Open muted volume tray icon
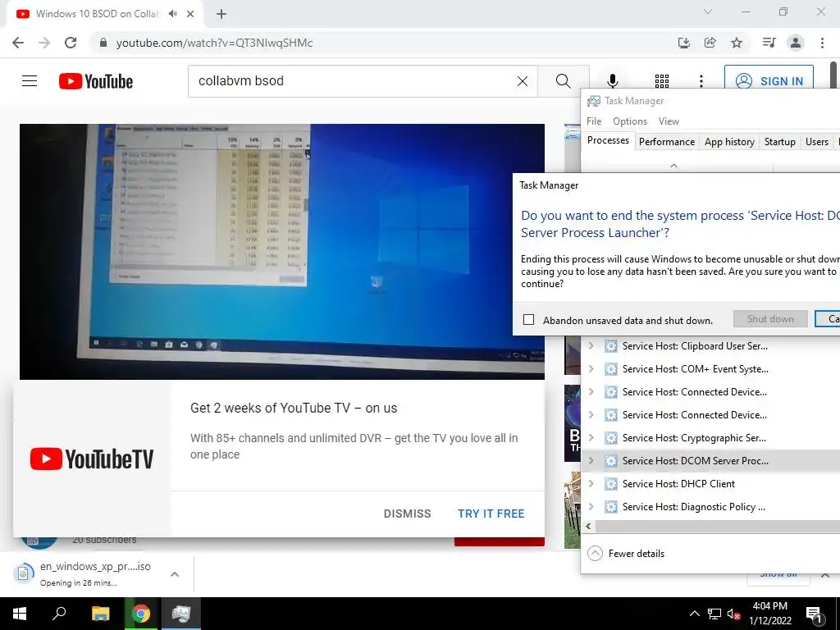840x630 pixels. pos(734,614)
